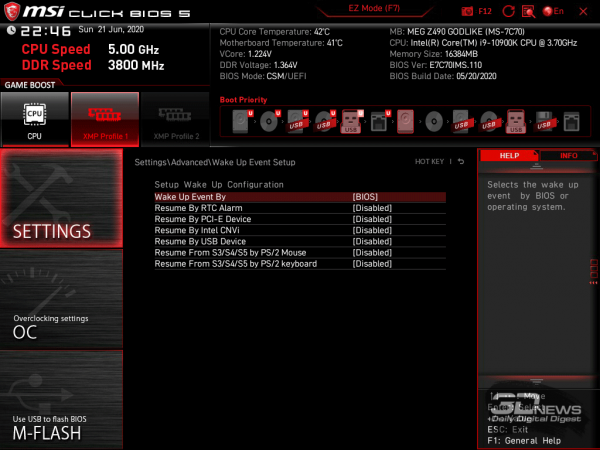
Task: Open Resume By RTC Alarm value list
Action: 372,208
